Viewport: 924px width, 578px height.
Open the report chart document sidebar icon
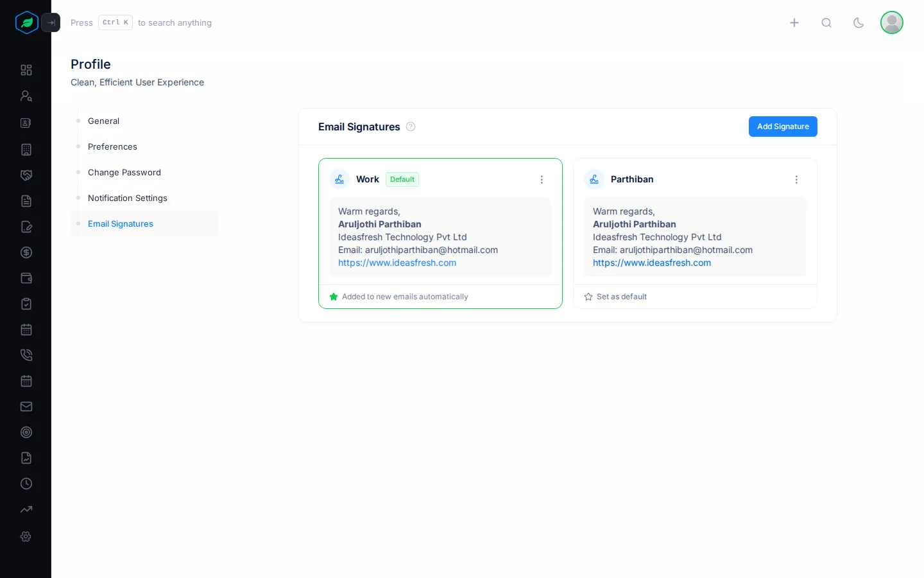click(26, 458)
